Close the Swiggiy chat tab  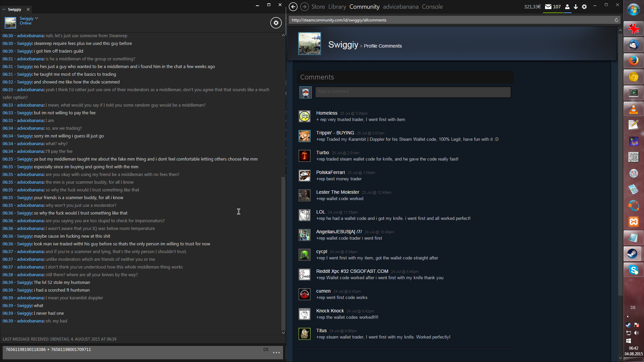pos(28,9)
